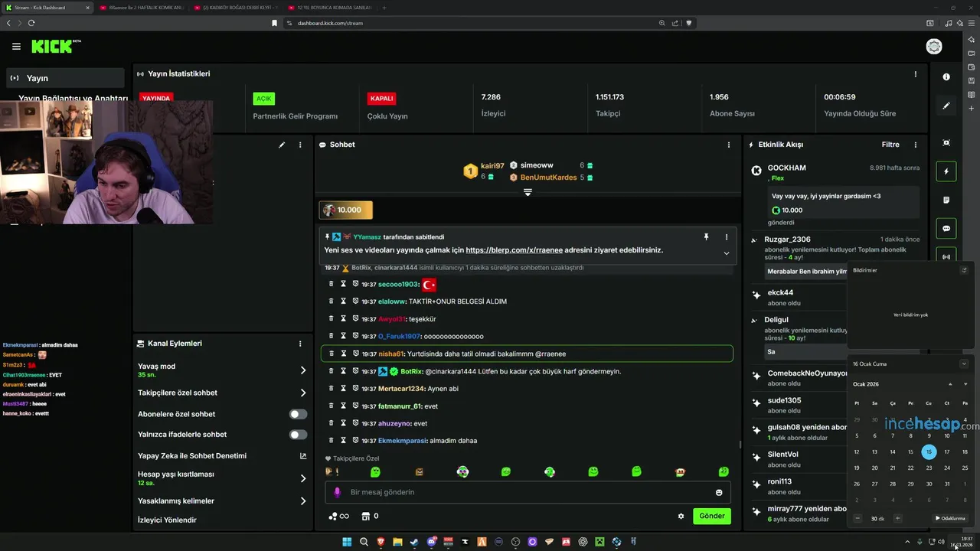Bookmark this page icon in address bar

[x=274, y=23]
